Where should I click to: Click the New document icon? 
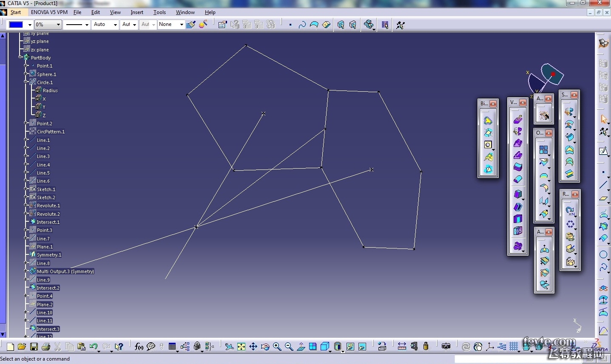pyautogui.click(x=10, y=347)
